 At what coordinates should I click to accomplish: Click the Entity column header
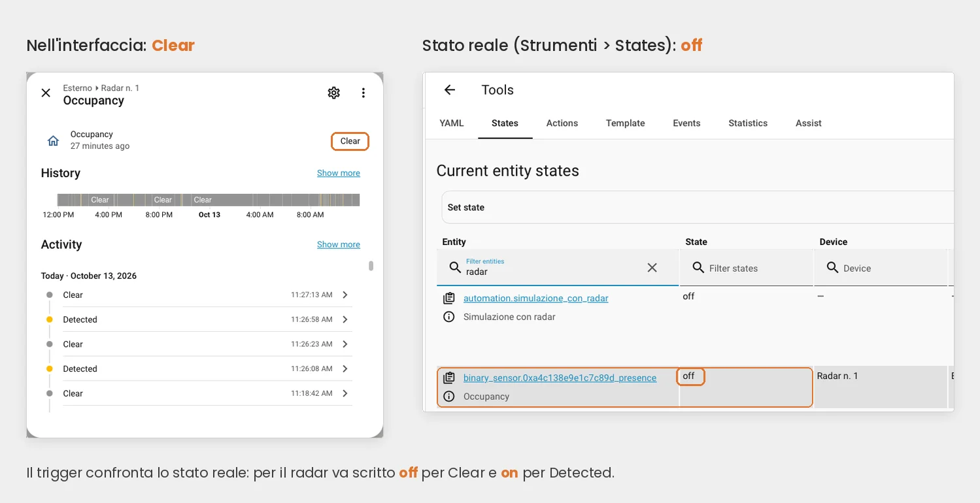(x=454, y=242)
